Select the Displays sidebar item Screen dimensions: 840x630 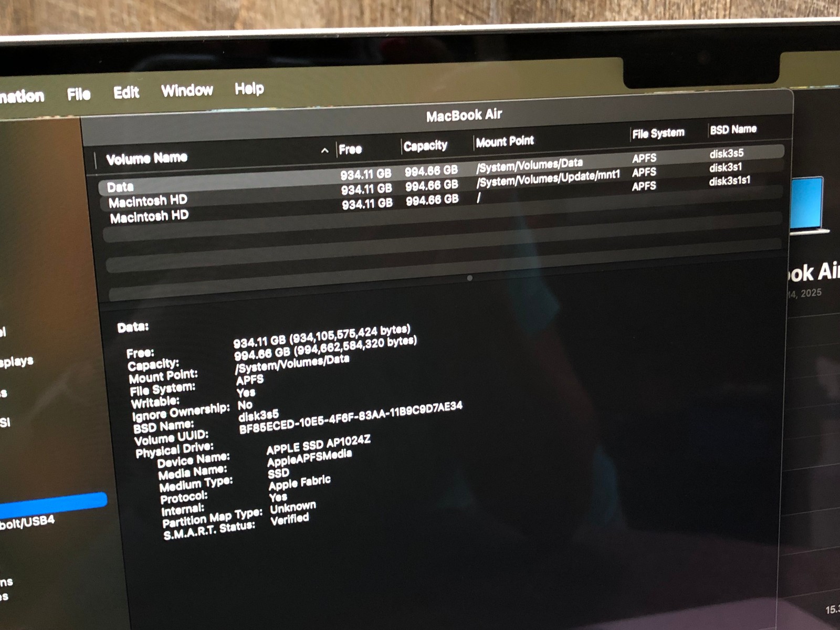click(x=16, y=362)
